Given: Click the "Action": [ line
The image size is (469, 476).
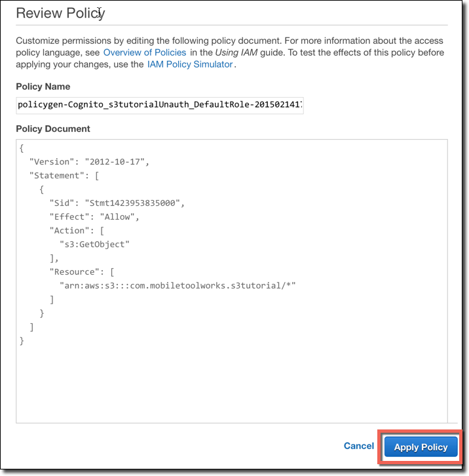Looking at the screenshot, I should [x=77, y=231].
